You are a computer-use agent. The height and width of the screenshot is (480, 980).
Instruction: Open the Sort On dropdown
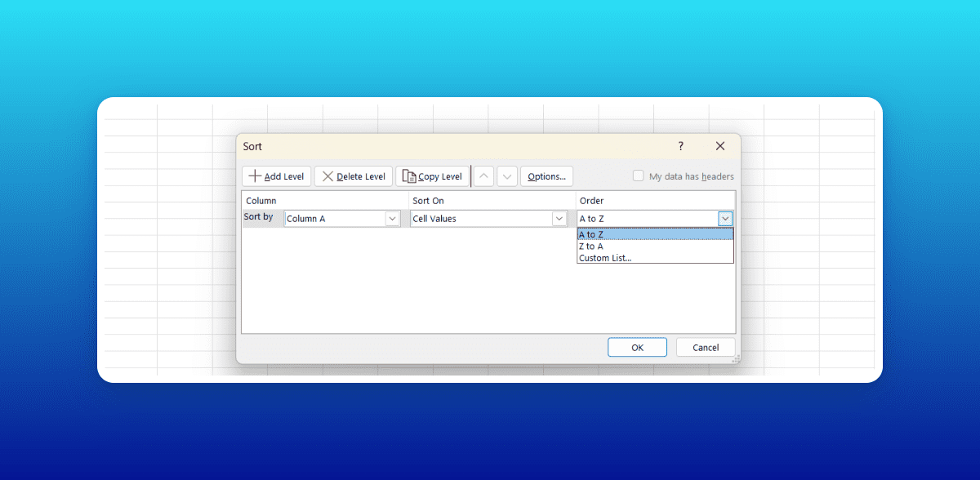pos(558,218)
